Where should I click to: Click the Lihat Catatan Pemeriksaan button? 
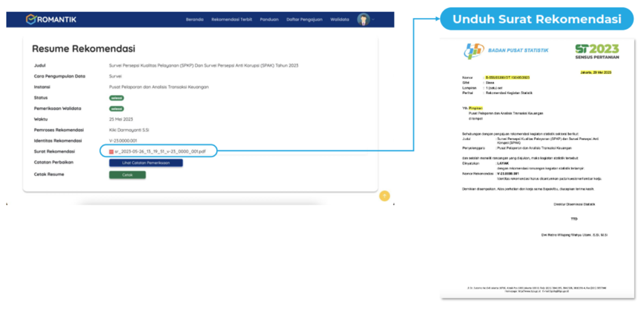tap(145, 163)
